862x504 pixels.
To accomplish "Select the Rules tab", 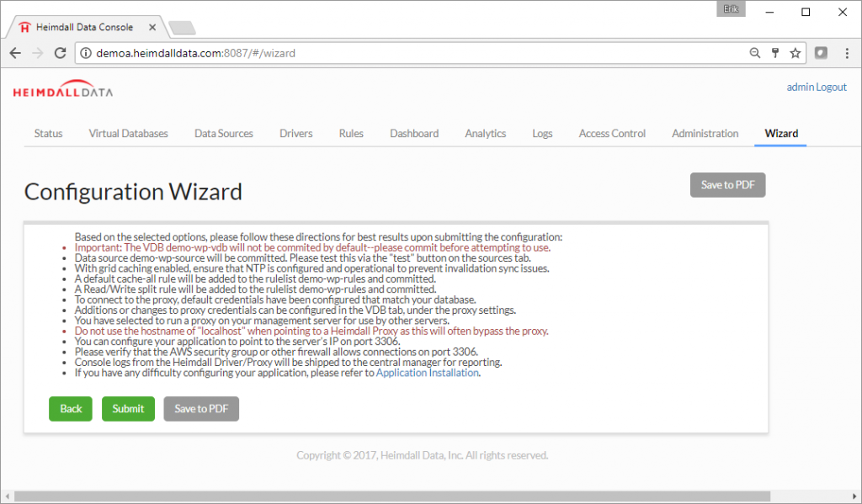I will click(x=351, y=134).
